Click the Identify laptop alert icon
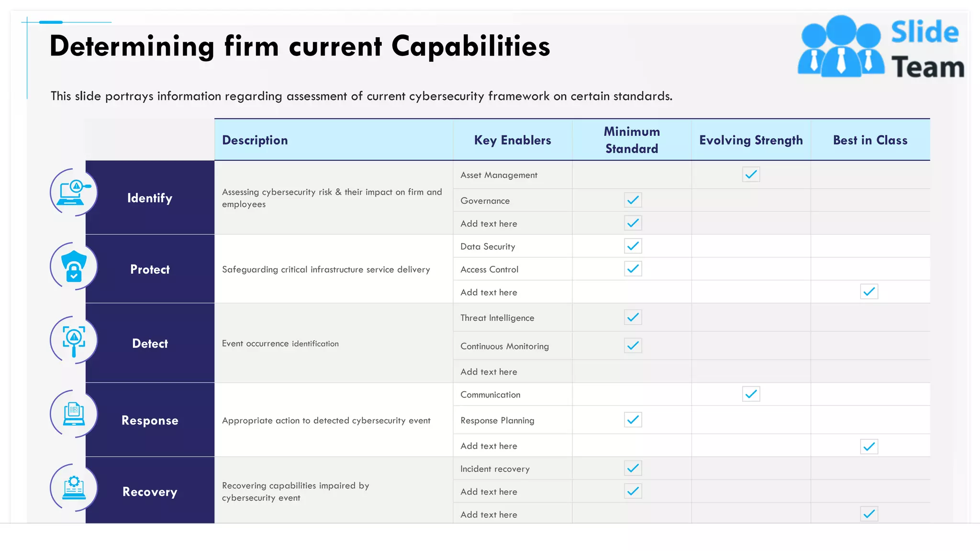980x551 pixels. click(x=74, y=192)
